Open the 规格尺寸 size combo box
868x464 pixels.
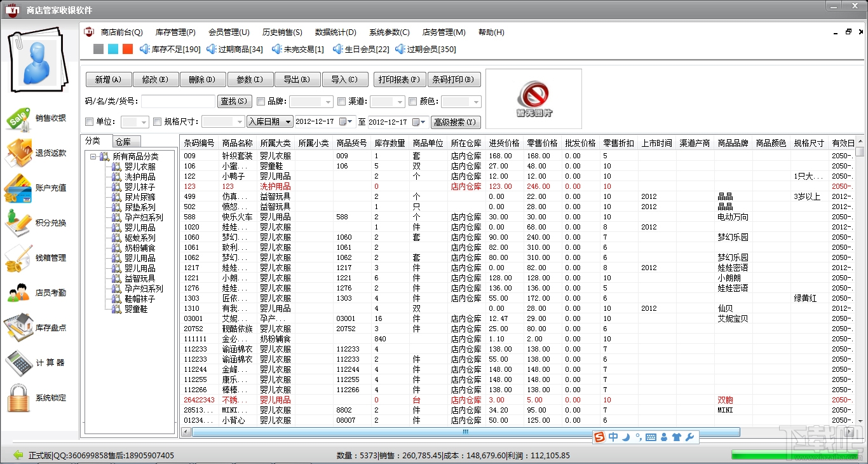(x=223, y=121)
